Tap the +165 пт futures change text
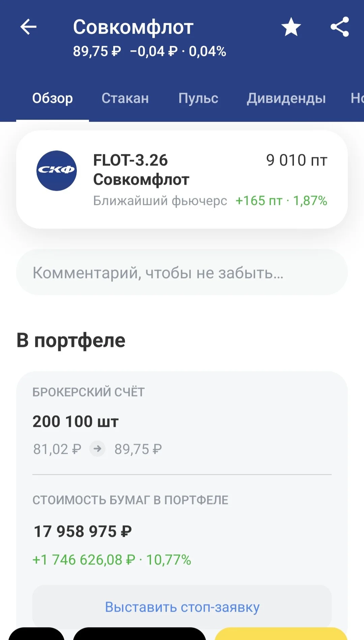This screenshot has height=640, width=364. 259,201
